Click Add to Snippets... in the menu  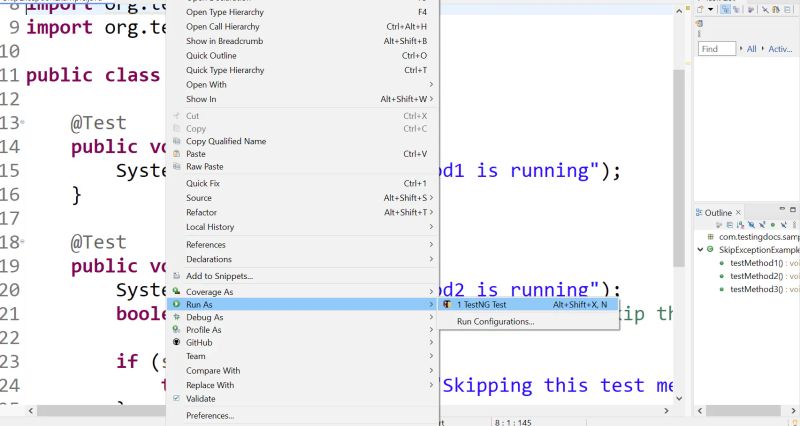click(303, 276)
